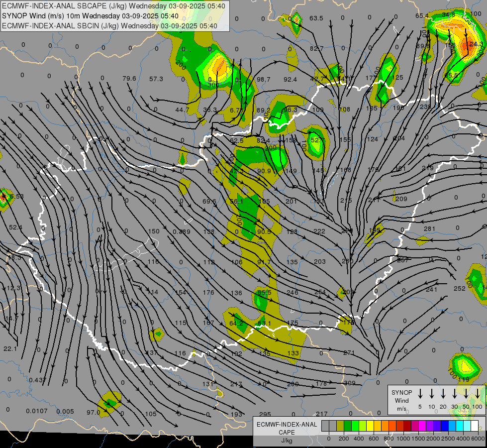Pick the dark green CAPE legend swatch
This screenshot has width=487, height=448.
[x=348, y=426]
